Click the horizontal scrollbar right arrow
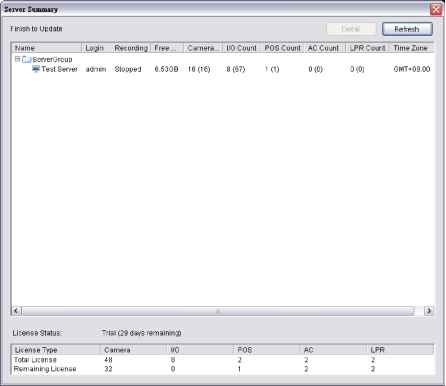This screenshot has height=386, width=446. [429, 311]
